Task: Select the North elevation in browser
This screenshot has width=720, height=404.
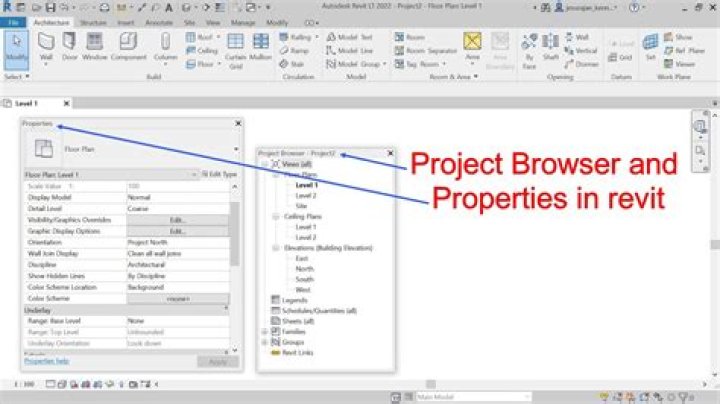Action: (x=304, y=269)
